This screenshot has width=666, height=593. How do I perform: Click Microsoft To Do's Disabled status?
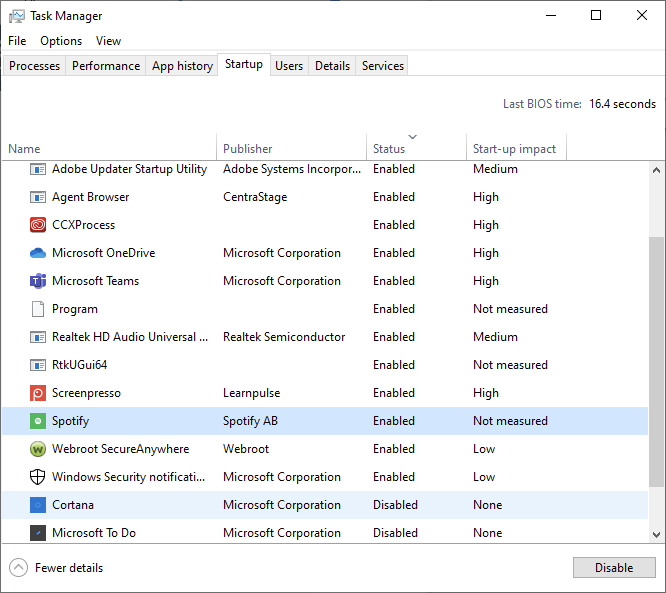coord(395,533)
